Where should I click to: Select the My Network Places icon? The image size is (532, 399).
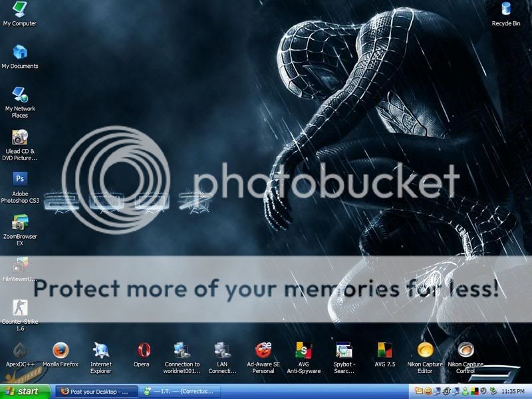tap(20, 102)
